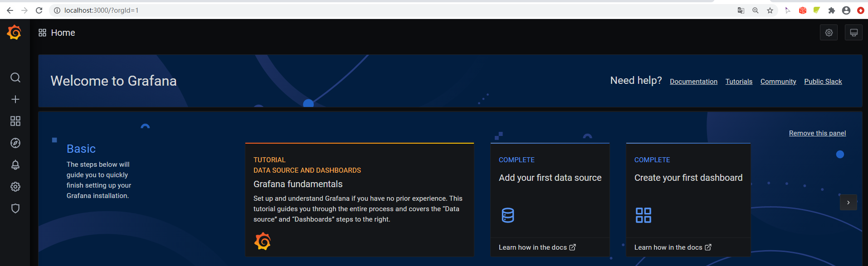Screen dimensions: 868x266
Task: Click the browser zoom magnifier icon
Action: coord(756,10)
